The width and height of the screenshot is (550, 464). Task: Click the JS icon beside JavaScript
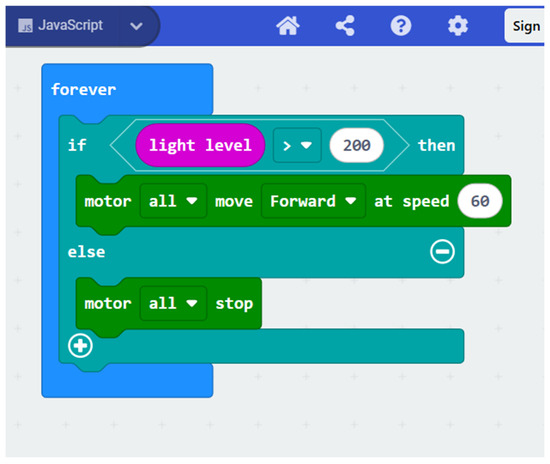(25, 26)
